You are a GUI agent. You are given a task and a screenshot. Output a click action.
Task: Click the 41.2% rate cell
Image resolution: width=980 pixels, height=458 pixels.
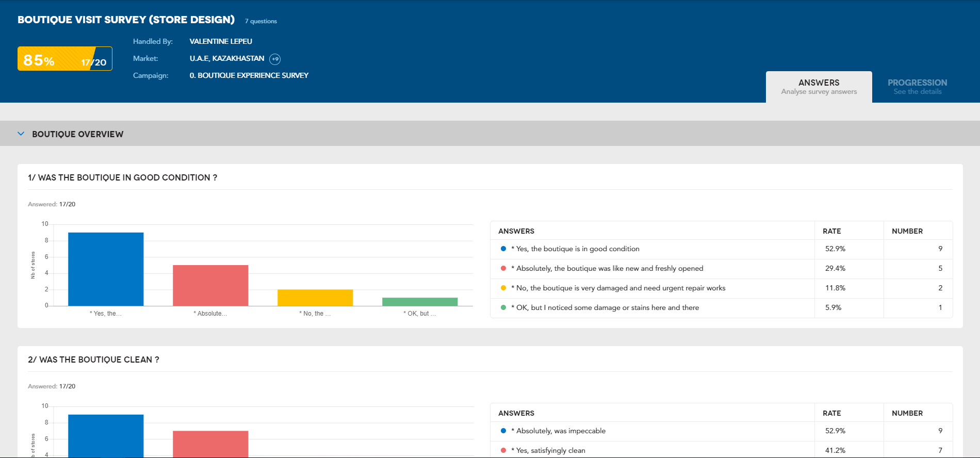835,450
